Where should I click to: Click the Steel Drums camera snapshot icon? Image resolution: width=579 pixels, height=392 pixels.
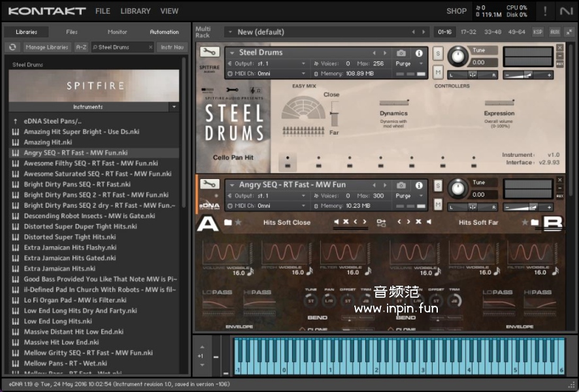pos(401,53)
